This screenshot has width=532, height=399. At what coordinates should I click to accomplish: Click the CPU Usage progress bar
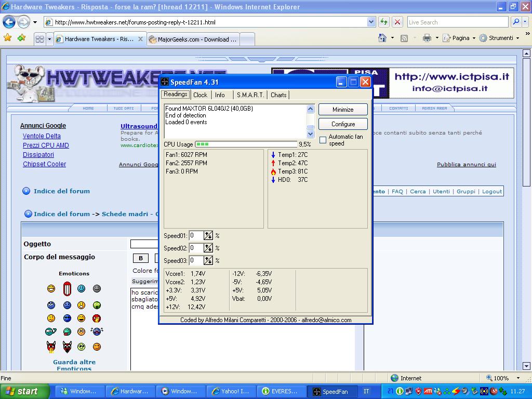click(x=246, y=144)
